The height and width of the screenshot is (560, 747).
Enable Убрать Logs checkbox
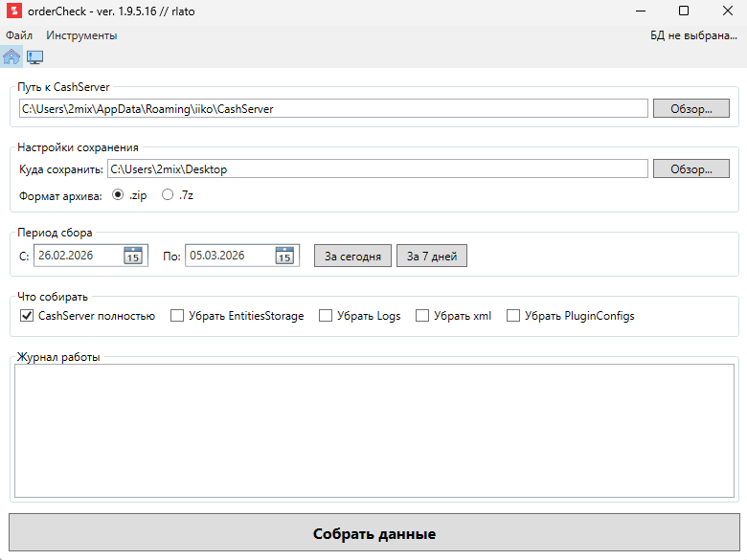pyautogui.click(x=326, y=316)
